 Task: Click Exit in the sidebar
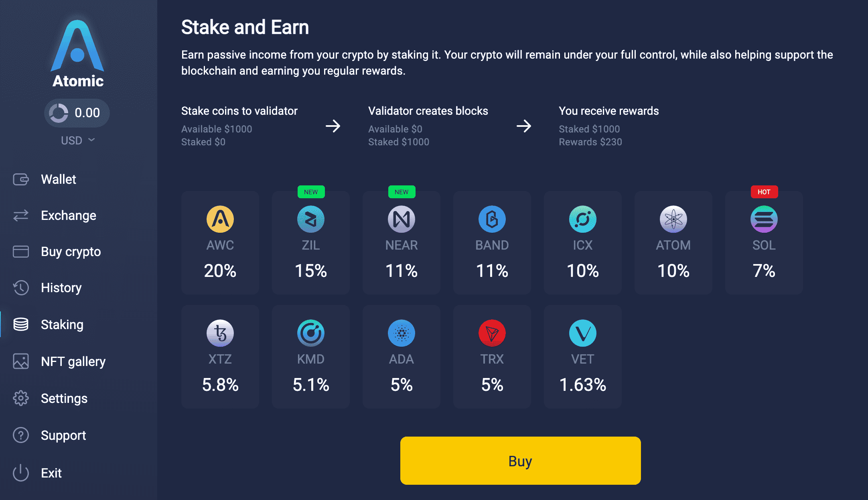[x=51, y=473]
